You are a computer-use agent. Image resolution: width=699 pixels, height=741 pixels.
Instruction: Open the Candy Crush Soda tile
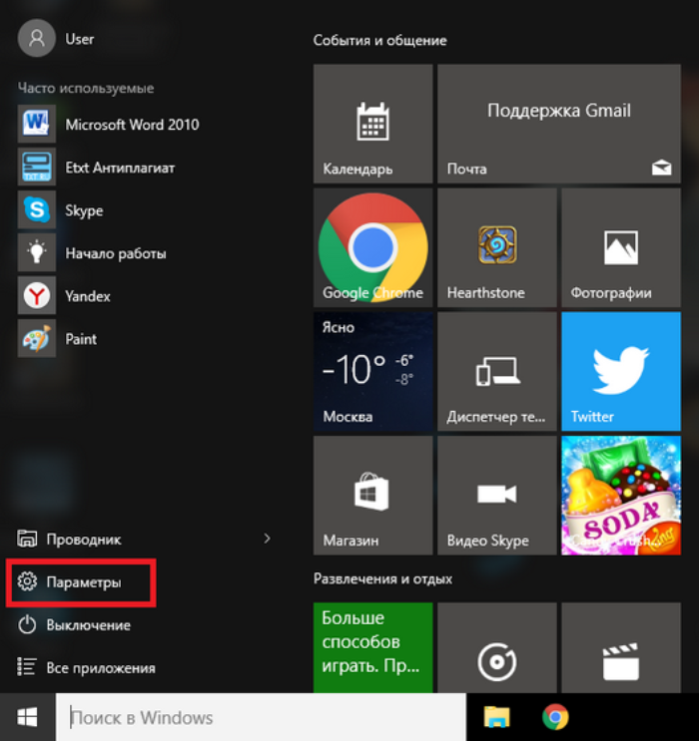(621, 495)
